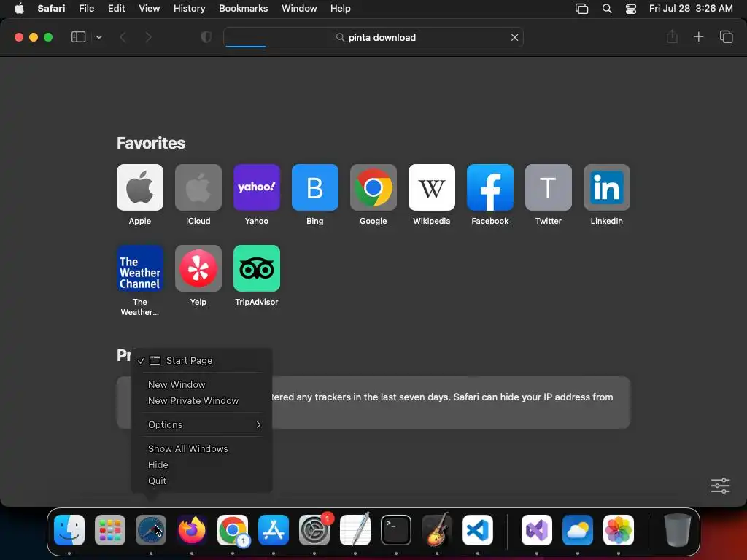This screenshot has width=747, height=560.
Task: Open the iCloud favorite tile
Action: [x=198, y=187]
